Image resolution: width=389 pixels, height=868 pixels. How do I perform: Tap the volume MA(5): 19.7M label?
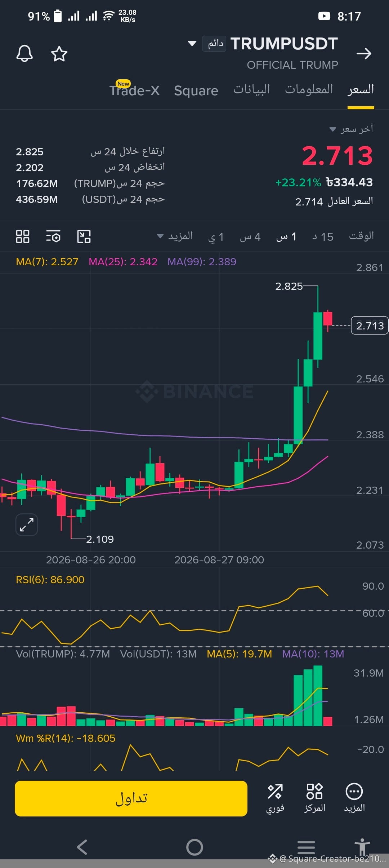click(x=240, y=654)
